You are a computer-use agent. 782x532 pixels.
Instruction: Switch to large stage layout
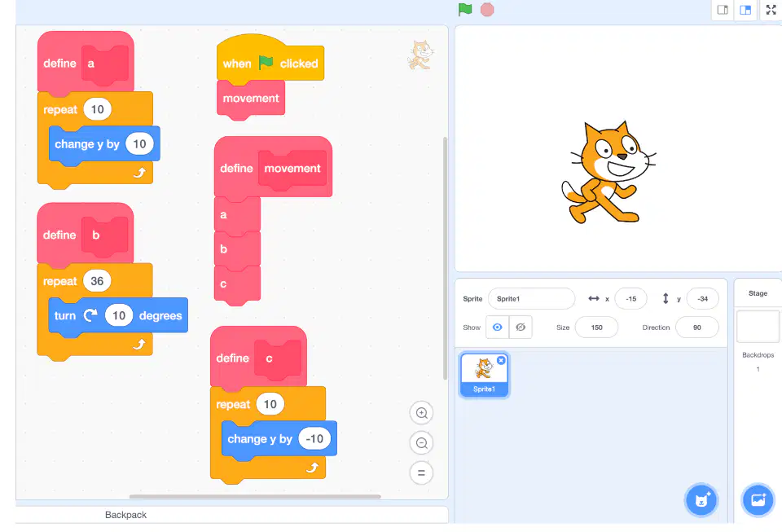pyautogui.click(x=745, y=10)
